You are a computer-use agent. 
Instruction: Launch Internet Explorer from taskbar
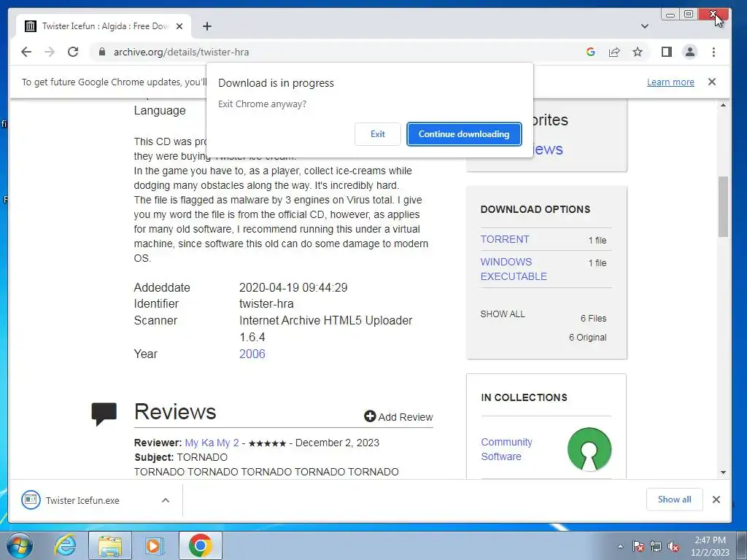65,545
